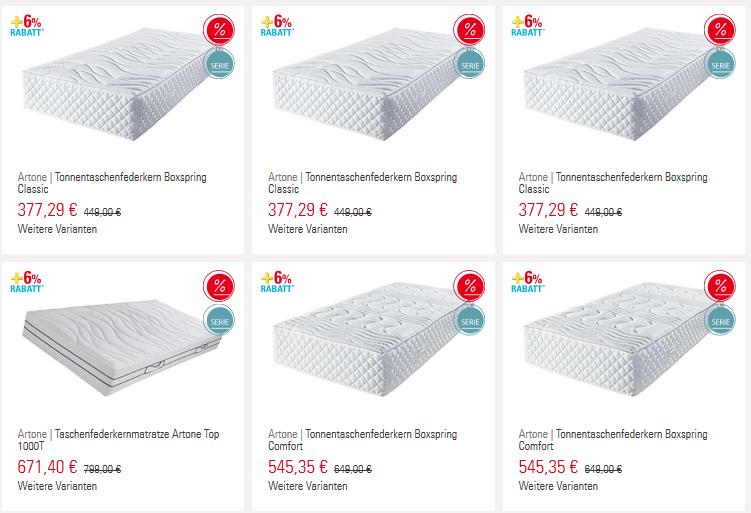Click the 545,35 € price on last Comfort mattress
This screenshot has height=513, width=751.
click(548, 467)
